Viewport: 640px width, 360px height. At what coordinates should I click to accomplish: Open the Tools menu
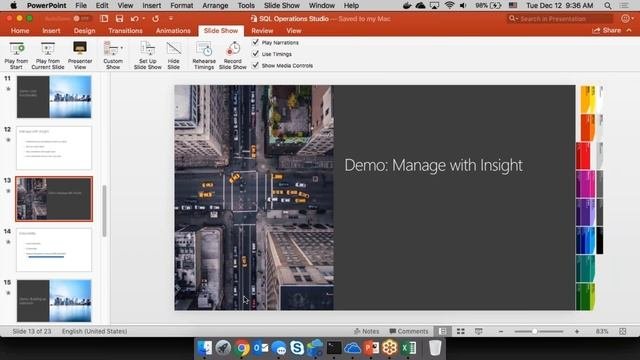(246, 6)
